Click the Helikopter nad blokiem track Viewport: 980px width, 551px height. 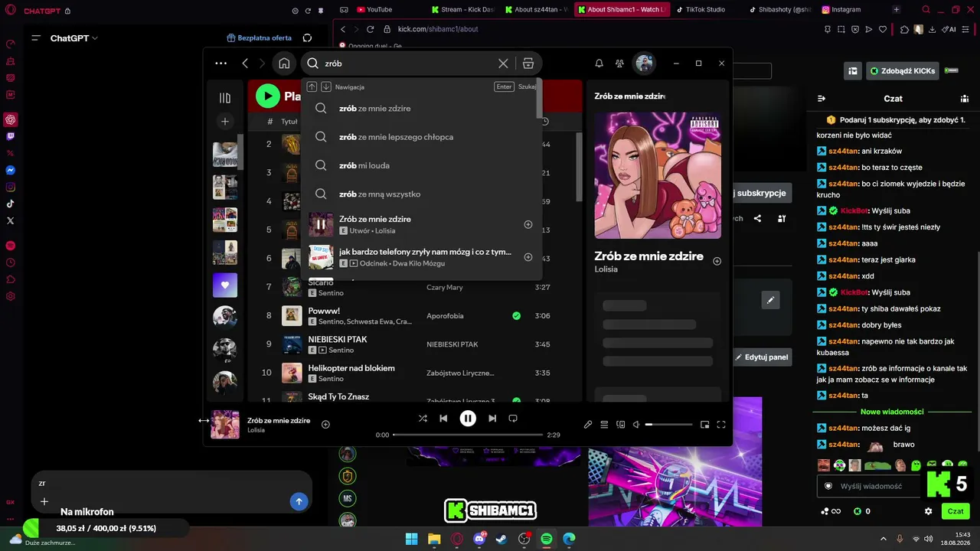[351, 368]
